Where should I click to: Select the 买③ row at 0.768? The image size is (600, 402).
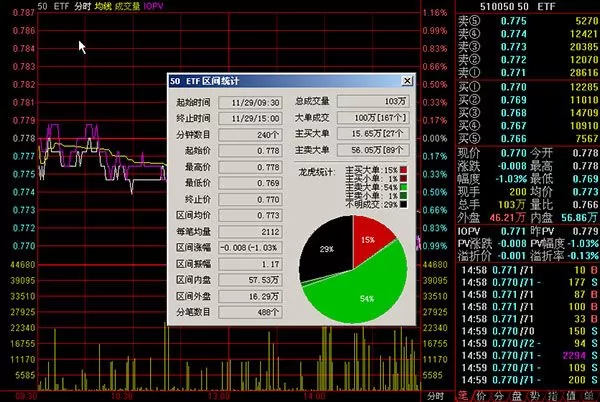(x=528, y=113)
